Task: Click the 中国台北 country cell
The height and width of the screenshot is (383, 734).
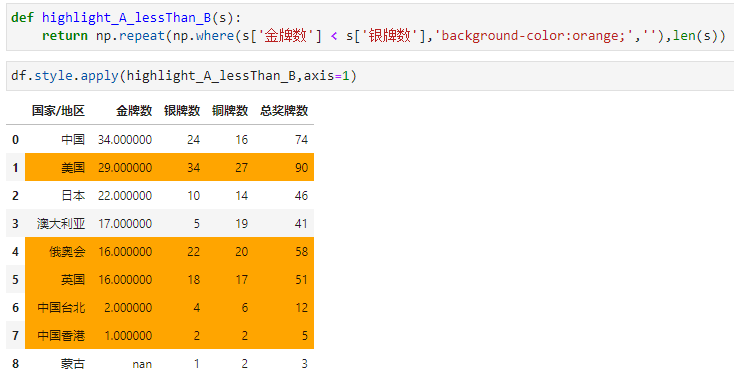Action: pos(61,308)
